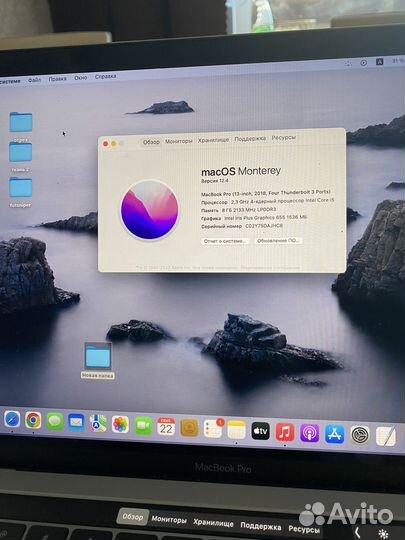Open the Notes app in the Dock
Viewport: 405px width, 540px height.
tap(237, 430)
